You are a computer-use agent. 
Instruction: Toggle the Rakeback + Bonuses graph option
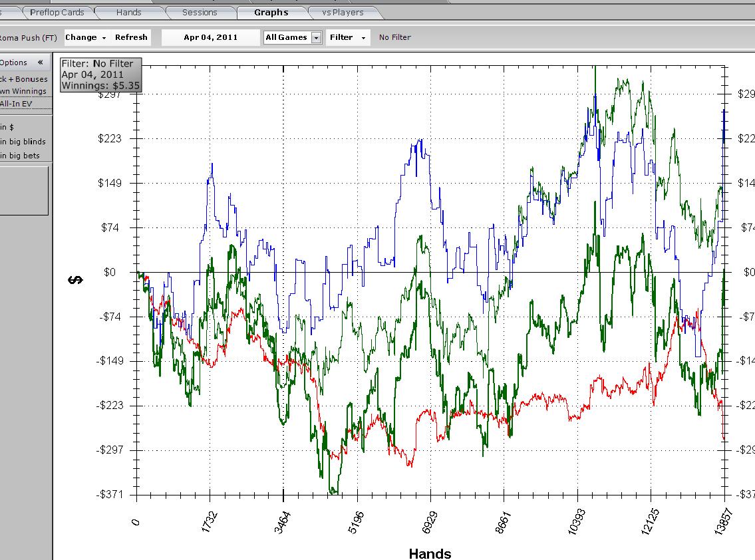coord(24,79)
